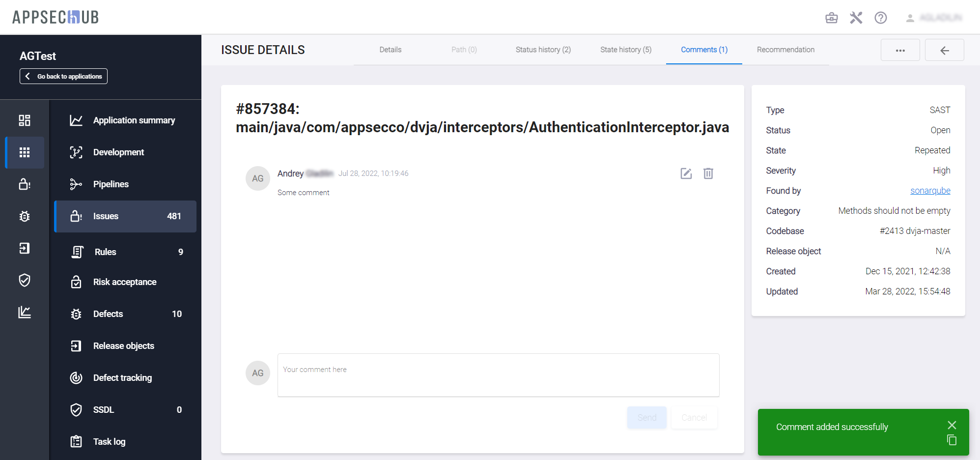Dismiss the 'Comment added successfully' notification
980x460 pixels.
[x=952, y=425]
